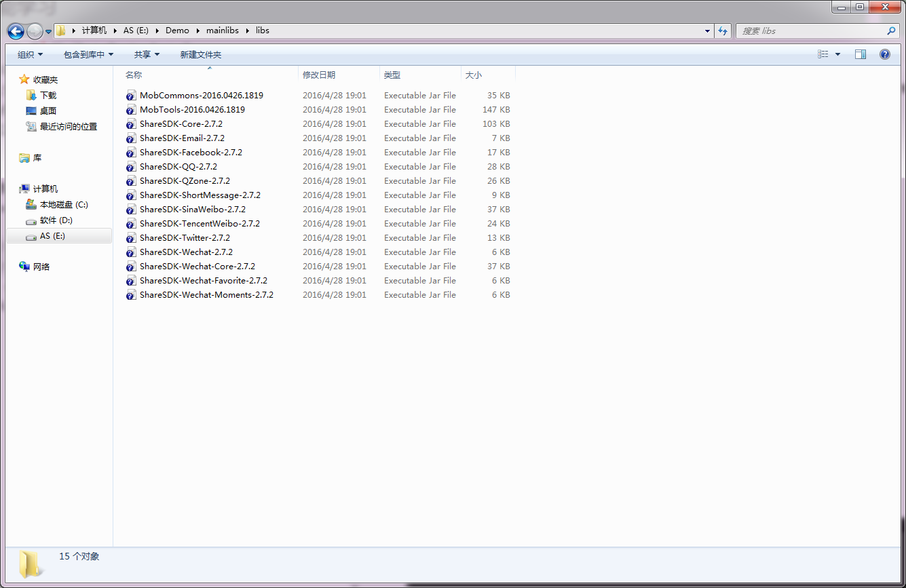Click AS (E:) in the address breadcrumb

pos(136,31)
